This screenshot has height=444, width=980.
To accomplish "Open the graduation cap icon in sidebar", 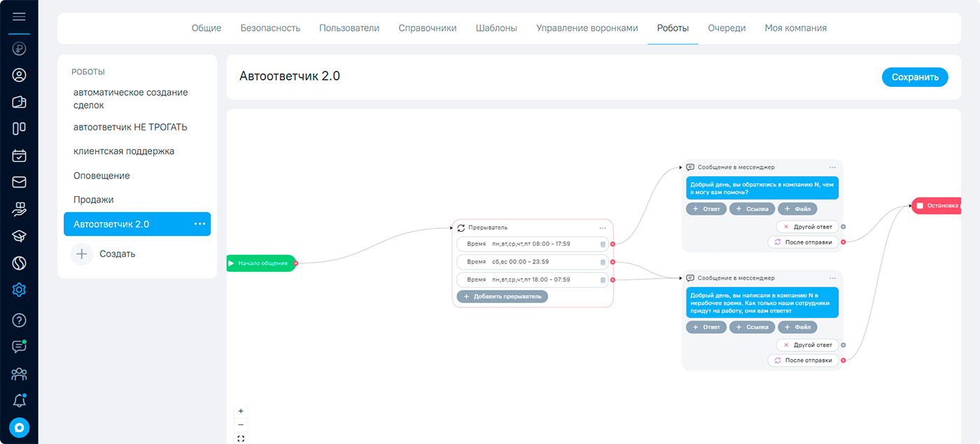I will click(x=19, y=237).
